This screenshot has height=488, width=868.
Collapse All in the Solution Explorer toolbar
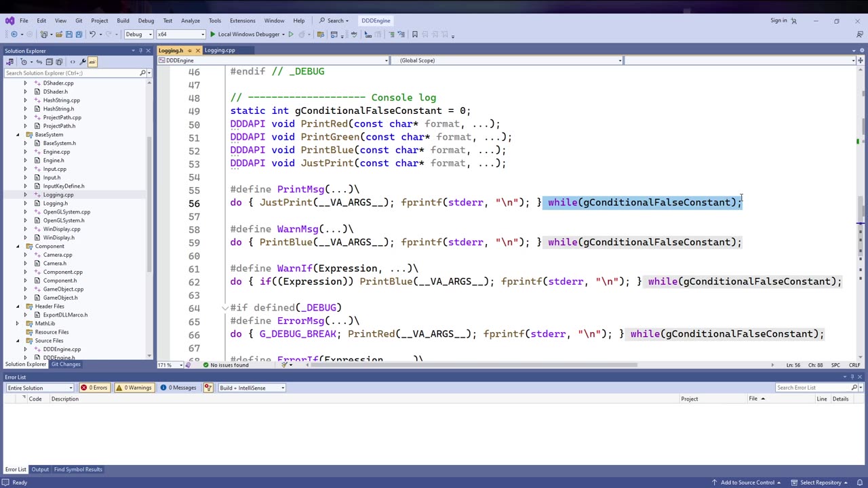49,62
